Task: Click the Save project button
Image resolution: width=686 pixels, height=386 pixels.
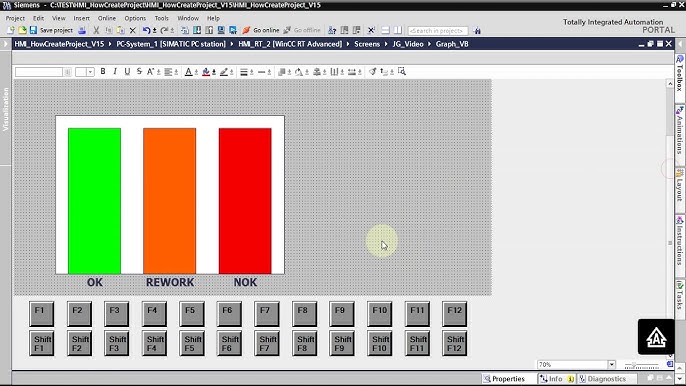Action: coord(51,30)
